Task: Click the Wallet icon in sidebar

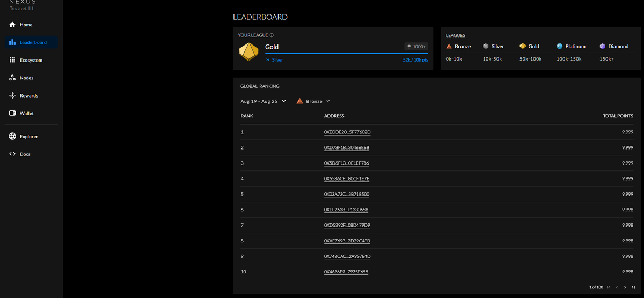Action: point(12,113)
